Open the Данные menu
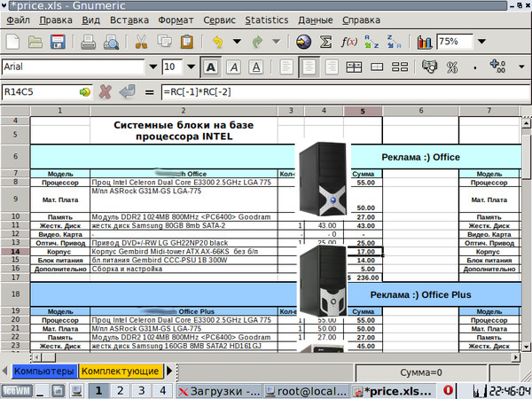Screen dimensions: 532x399 [x=315, y=20]
